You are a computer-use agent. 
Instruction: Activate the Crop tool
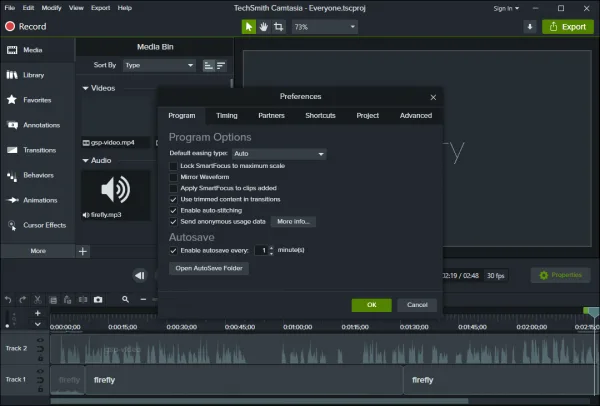[x=279, y=27]
